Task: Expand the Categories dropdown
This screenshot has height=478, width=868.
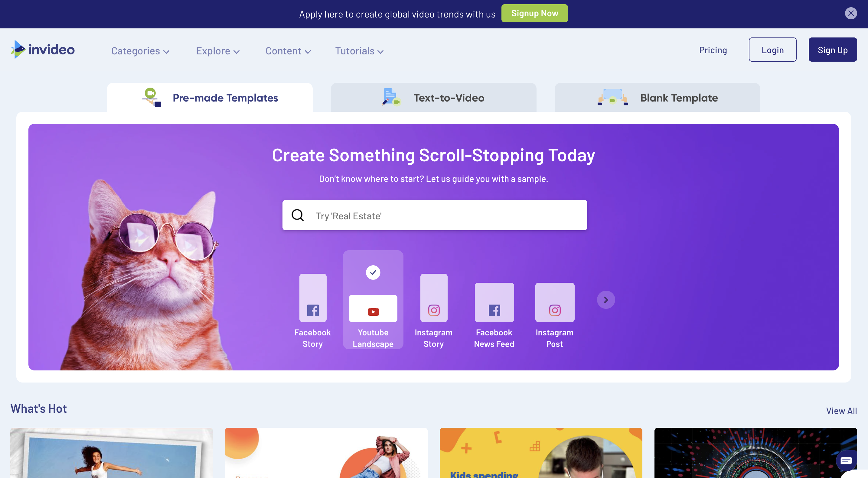Action: pyautogui.click(x=140, y=51)
